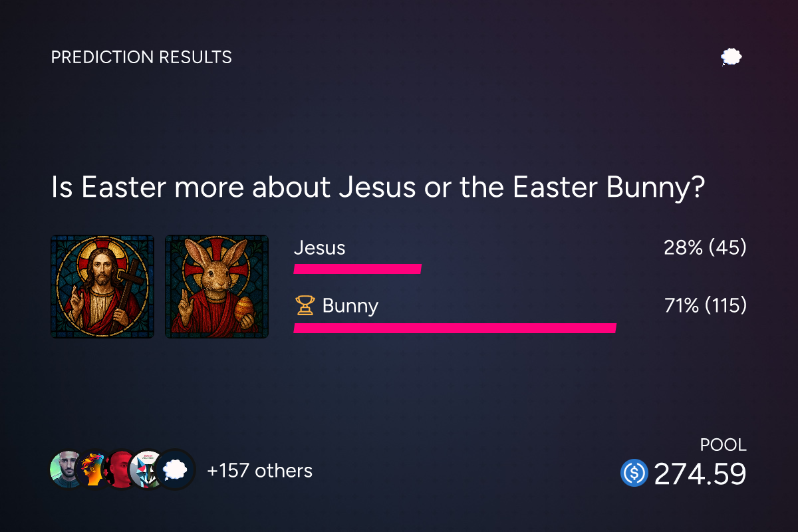Screen dimensions: 798x532
Task: Click the thought-cloud logo in the top corner
Action: (731, 57)
